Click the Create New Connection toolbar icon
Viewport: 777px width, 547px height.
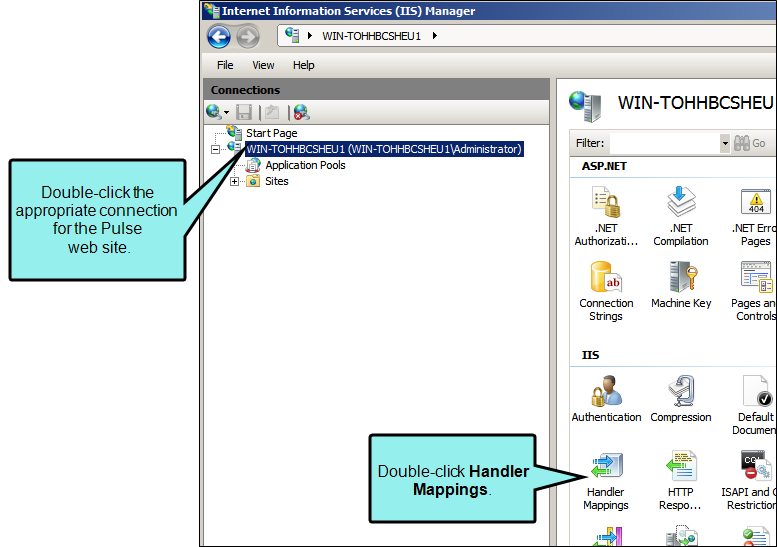pos(214,112)
